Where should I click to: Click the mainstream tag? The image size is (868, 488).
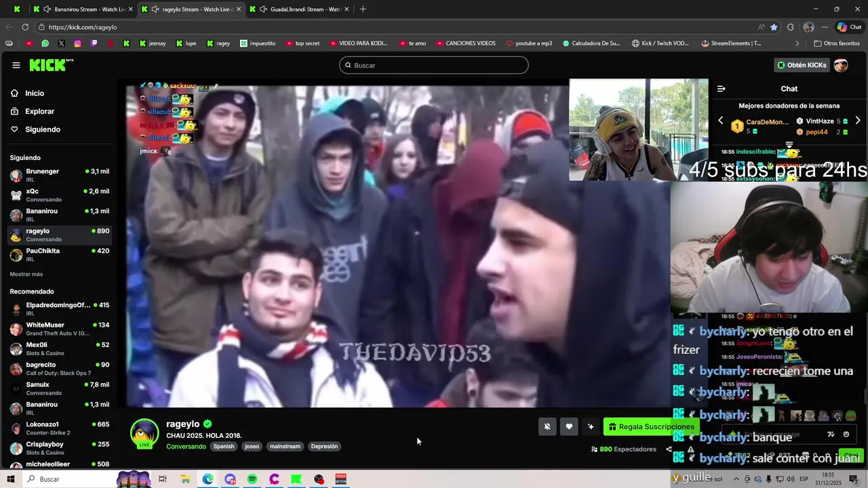(285, 447)
